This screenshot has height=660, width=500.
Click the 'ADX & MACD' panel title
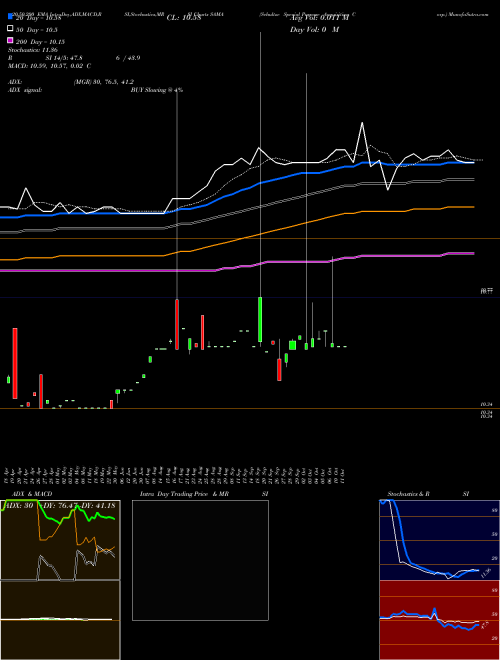coord(32,494)
